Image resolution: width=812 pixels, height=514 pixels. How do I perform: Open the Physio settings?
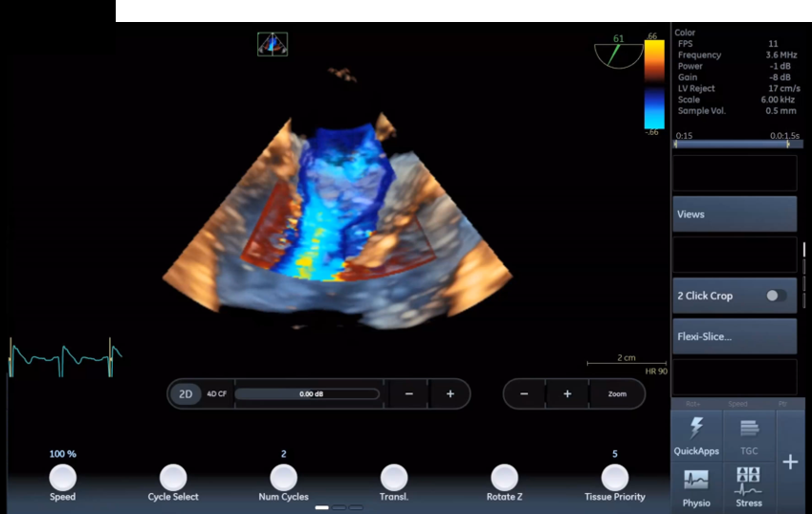[x=696, y=487]
